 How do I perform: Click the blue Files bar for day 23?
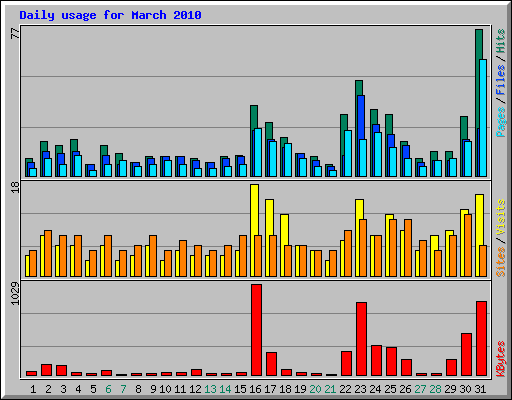tap(361, 117)
